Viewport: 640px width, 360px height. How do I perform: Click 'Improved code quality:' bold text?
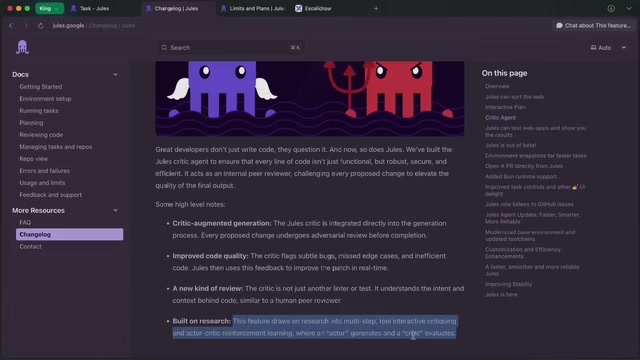(x=210, y=256)
